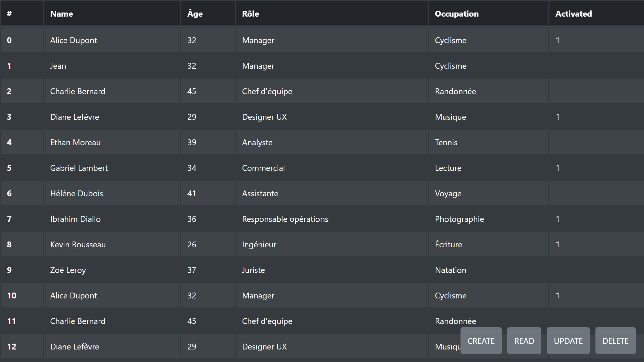Select the Rôle column header

click(332, 14)
